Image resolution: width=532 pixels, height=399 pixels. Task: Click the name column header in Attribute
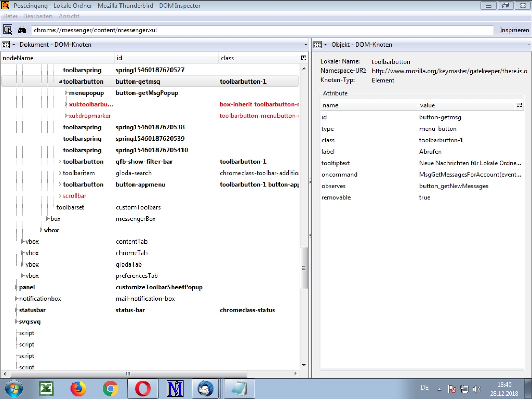coord(369,105)
